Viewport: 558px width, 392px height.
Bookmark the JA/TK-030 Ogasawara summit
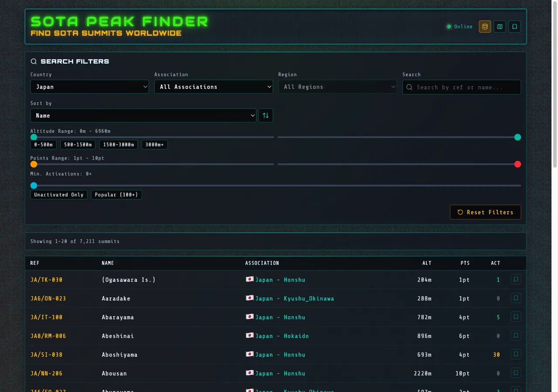(x=516, y=280)
